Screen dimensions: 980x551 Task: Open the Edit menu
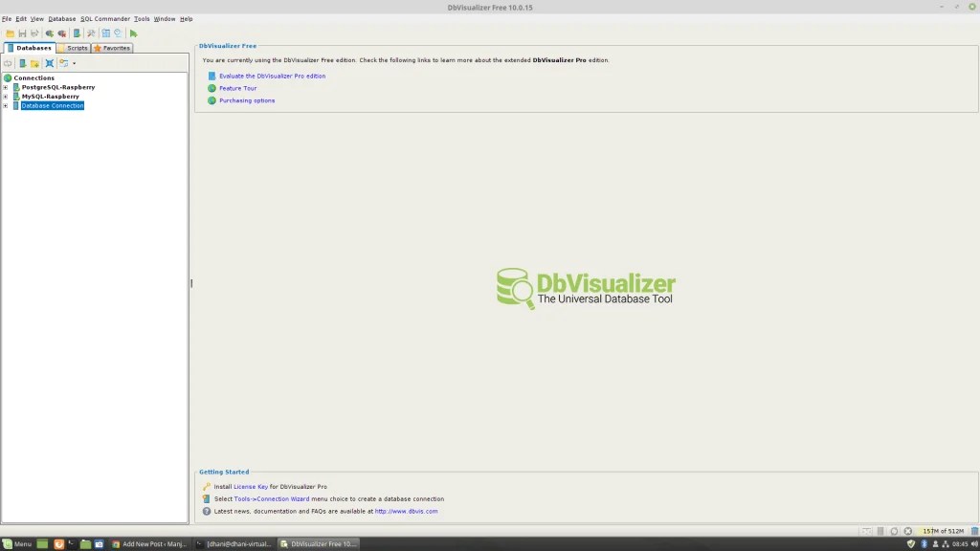[21, 19]
